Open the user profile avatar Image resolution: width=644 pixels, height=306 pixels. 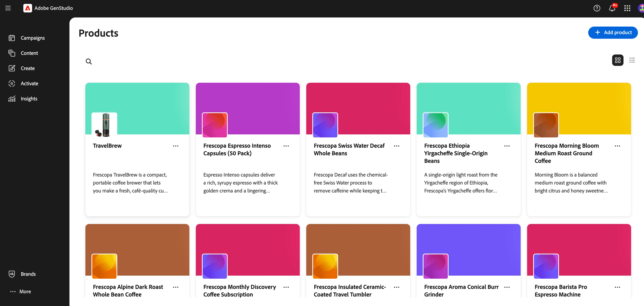[641, 8]
